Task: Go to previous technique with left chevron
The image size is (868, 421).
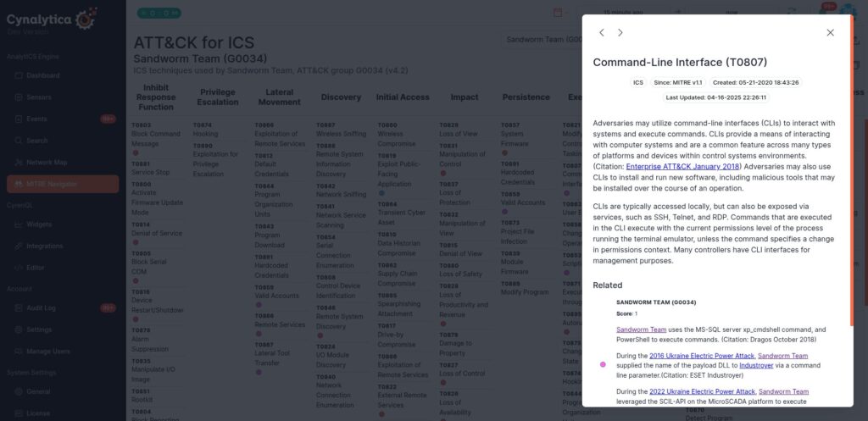Action: pyautogui.click(x=602, y=33)
